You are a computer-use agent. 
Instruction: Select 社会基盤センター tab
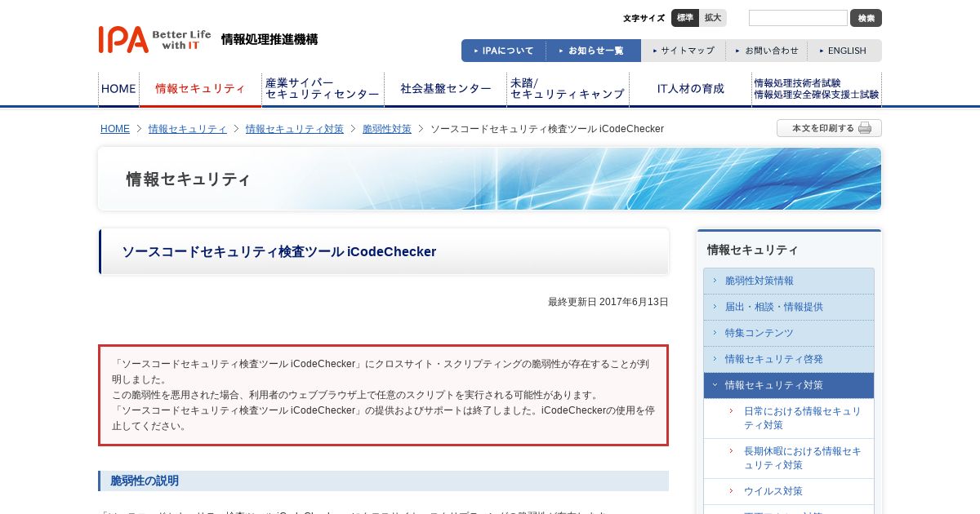tap(445, 89)
